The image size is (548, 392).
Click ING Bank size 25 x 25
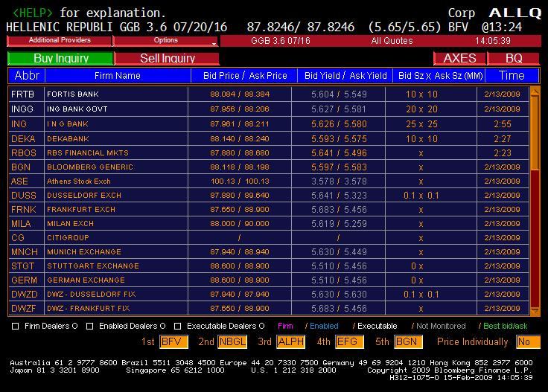(x=421, y=124)
